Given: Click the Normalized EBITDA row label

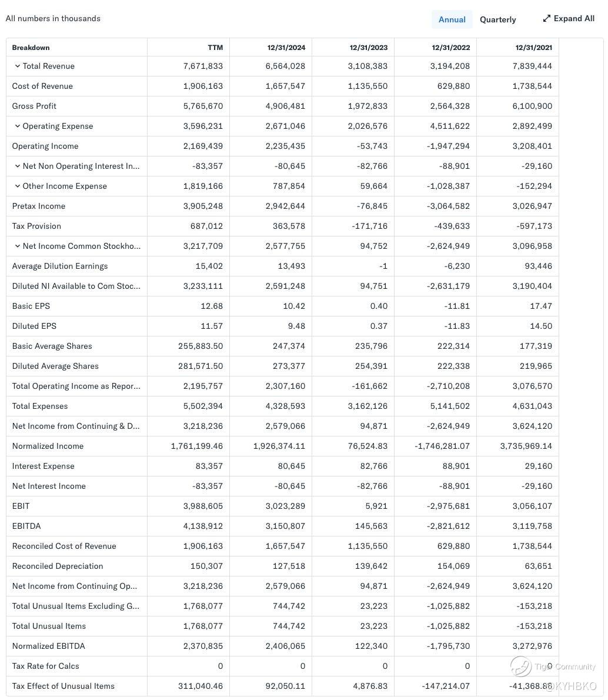Looking at the screenshot, I should point(49,646).
